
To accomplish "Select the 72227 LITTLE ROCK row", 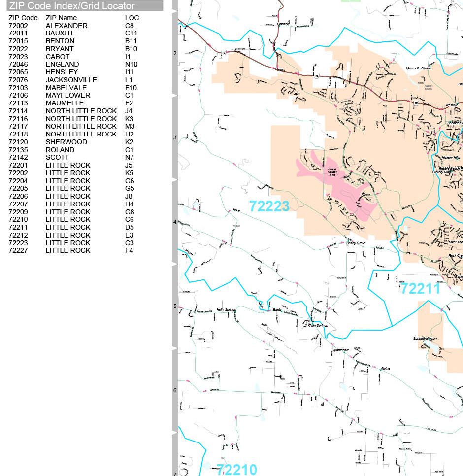I will (73, 250).
